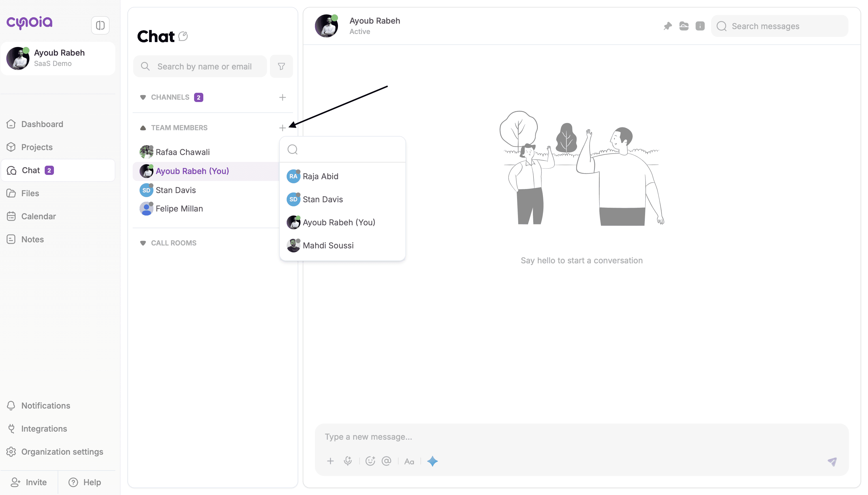Click the voice message microphone icon
The image size is (868, 495).
tap(347, 461)
